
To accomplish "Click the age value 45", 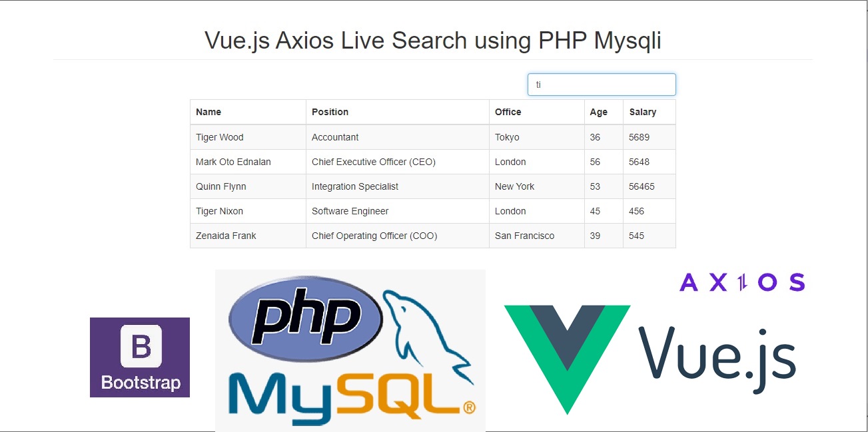I will tap(595, 211).
